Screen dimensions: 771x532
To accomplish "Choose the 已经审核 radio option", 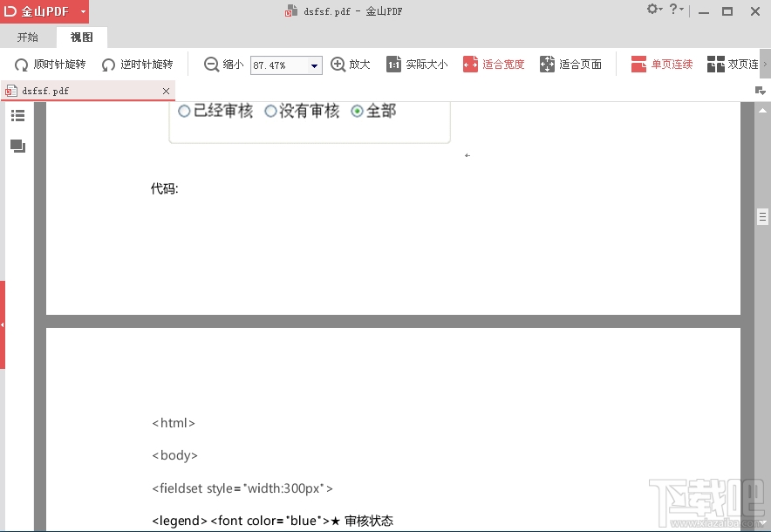I will (x=184, y=111).
